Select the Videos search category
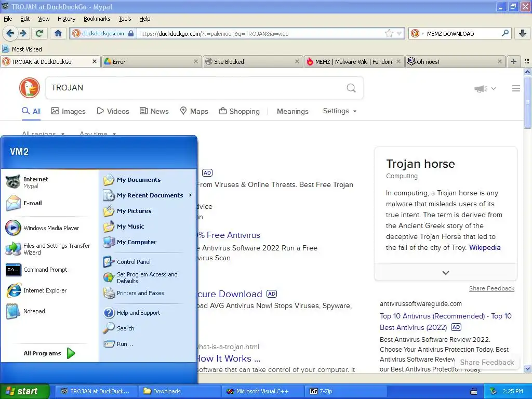 tap(113, 111)
